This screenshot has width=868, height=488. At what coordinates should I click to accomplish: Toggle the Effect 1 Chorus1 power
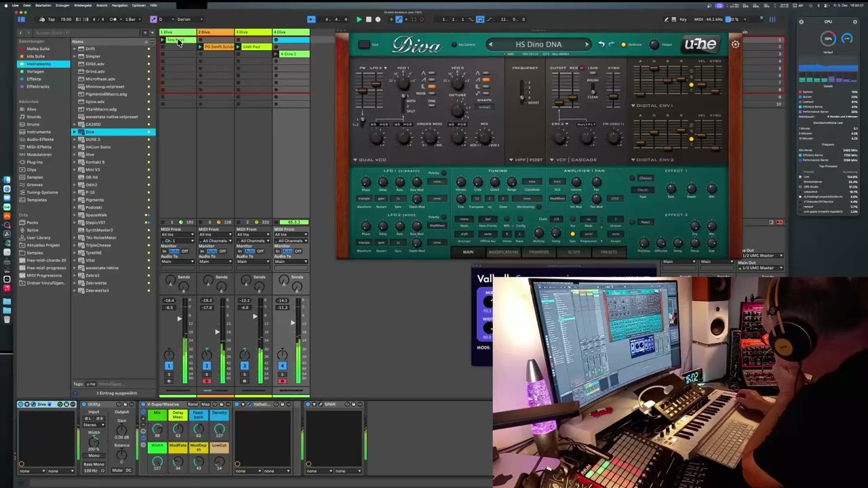point(633,179)
